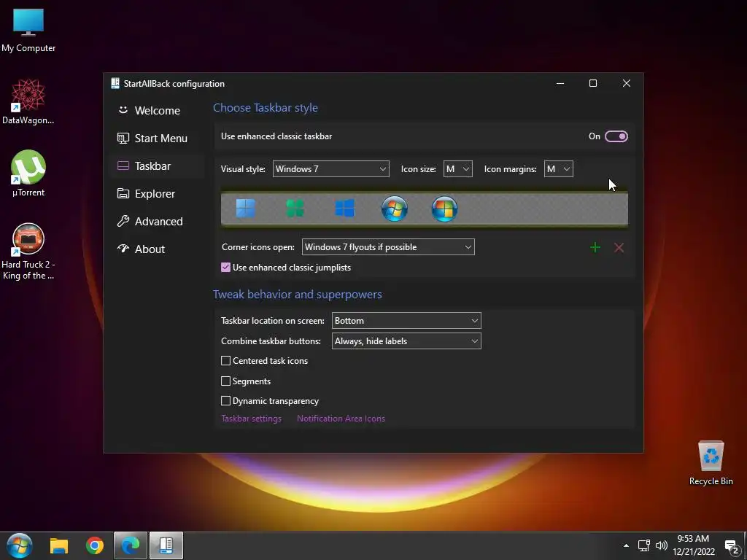The height and width of the screenshot is (560, 747).
Task: Open the Explorer settings section
Action: pyautogui.click(x=157, y=193)
